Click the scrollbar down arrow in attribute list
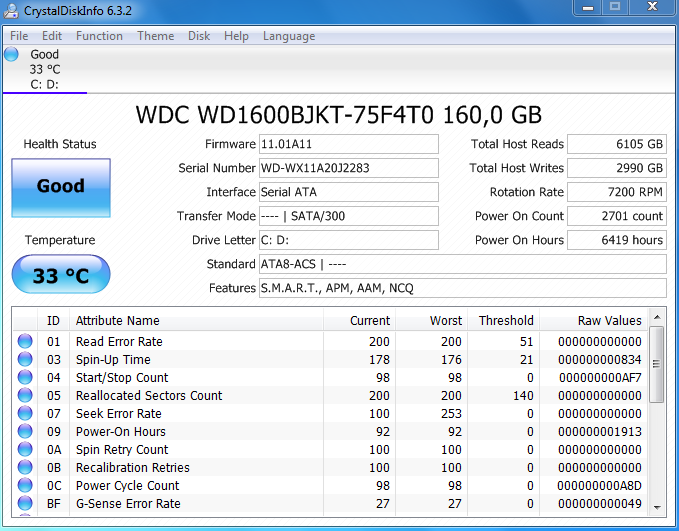Image resolution: width=679 pixels, height=531 pixels. [x=657, y=507]
